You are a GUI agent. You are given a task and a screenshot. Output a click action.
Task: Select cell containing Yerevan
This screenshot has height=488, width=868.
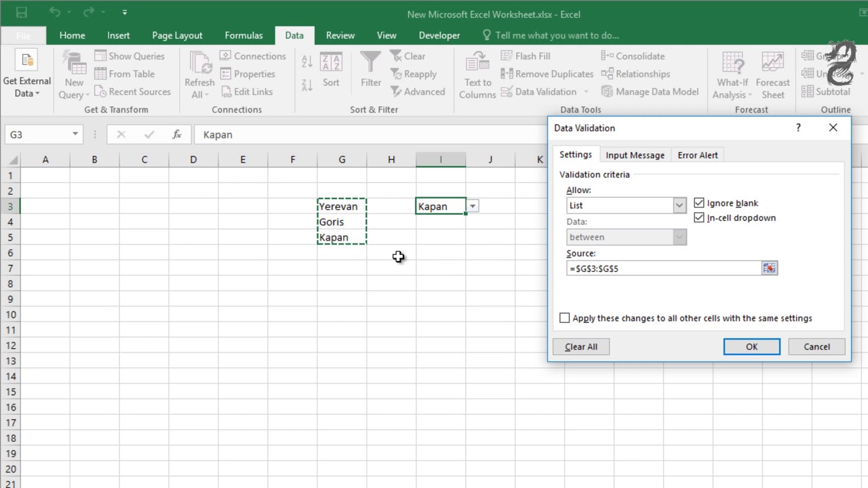(x=342, y=206)
